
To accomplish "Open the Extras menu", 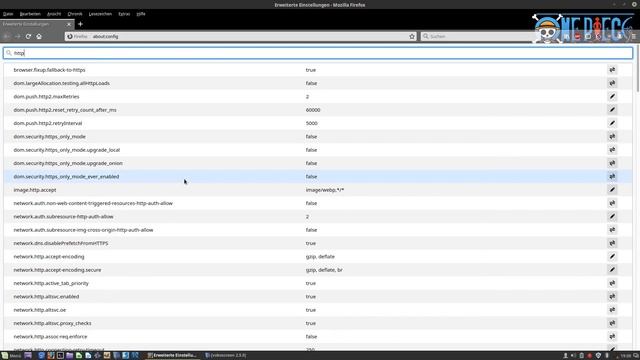I will (x=124, y=14).
